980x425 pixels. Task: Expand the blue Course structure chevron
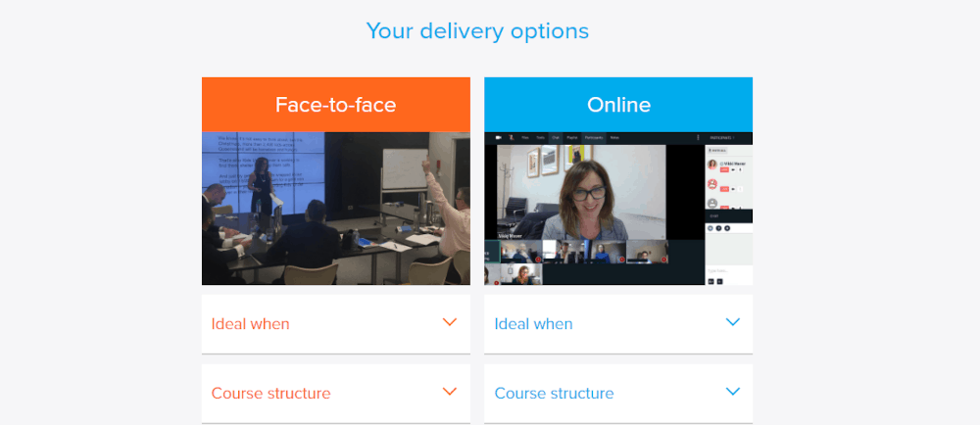tap(732, 392)
